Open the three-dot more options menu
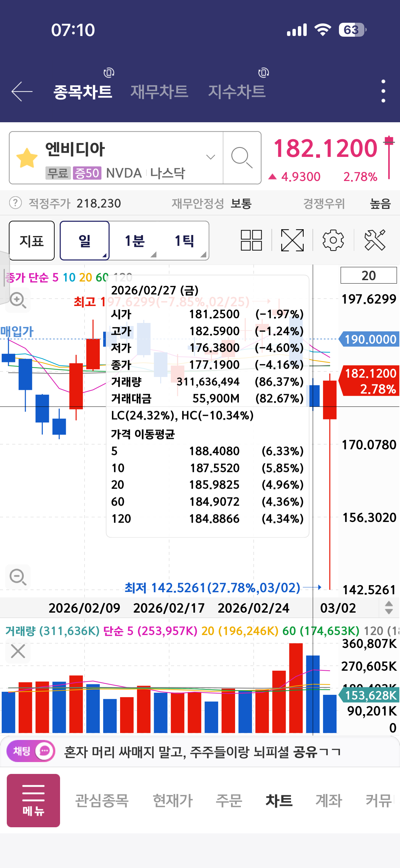This screenshot has width=400, height=868. 383,91
